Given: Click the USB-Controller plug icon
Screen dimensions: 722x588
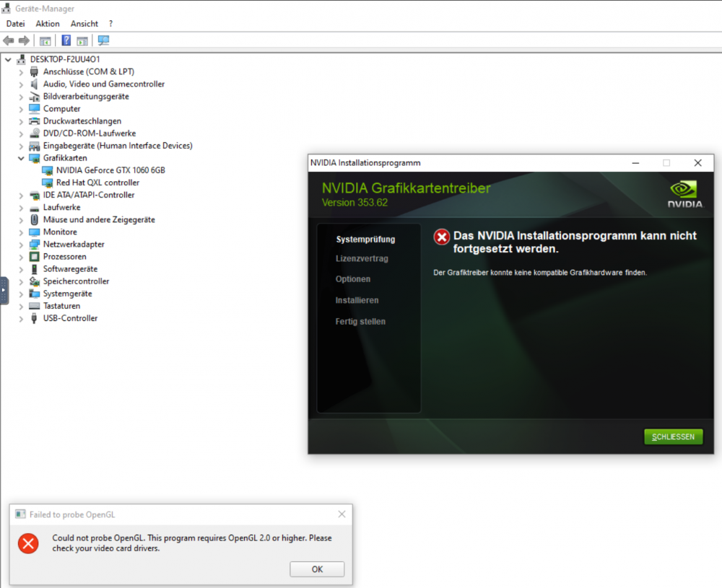Looking at the screenshot, I should pyautogui.click(x=34, y=318).
